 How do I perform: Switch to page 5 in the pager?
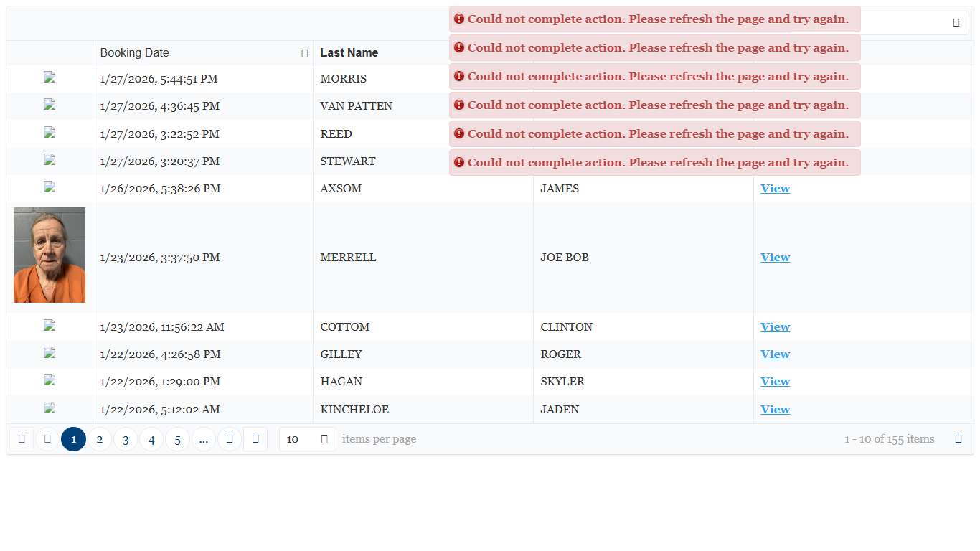tap(177, 439)
